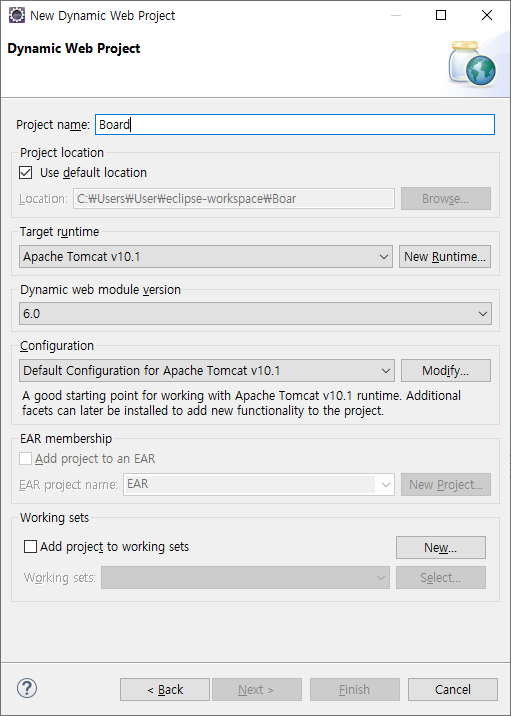Uncheck Use default location
Screen dimensions: 511x716
point(26,173)
